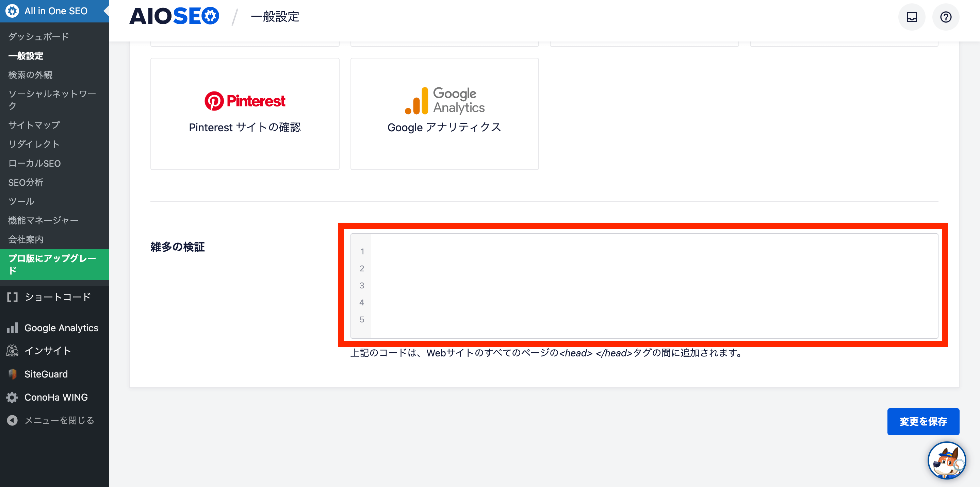Click the ConoHa WING gear icon
Image resolution: width=980 pixels, height=487 pixels.
click(x=12, y=397)
